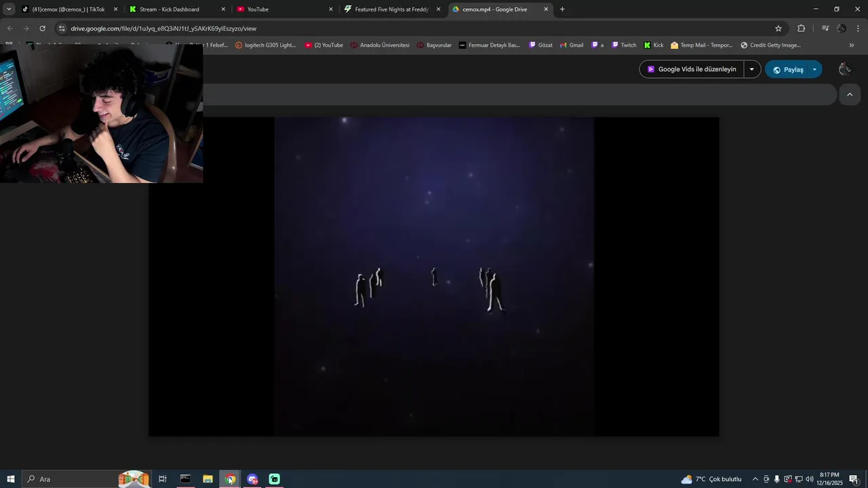Expand the Google Vids dropdown arrow
The width and height of the screenshot is (868, 488).
coord(752,69)
